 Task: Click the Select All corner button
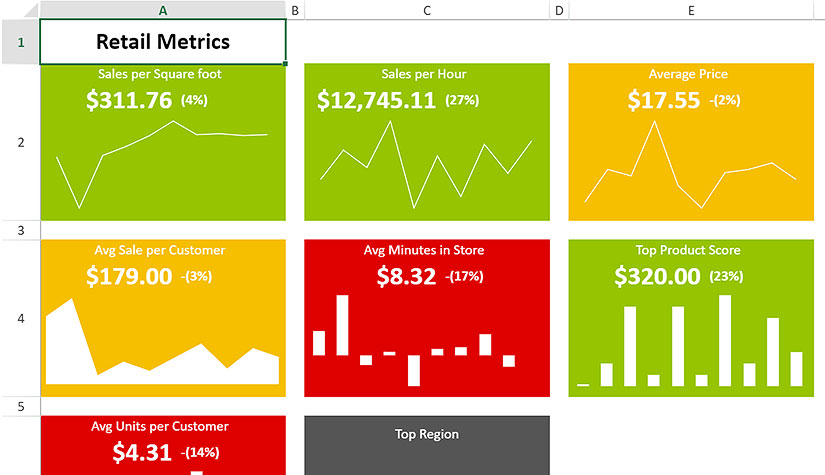click(20, 10)
